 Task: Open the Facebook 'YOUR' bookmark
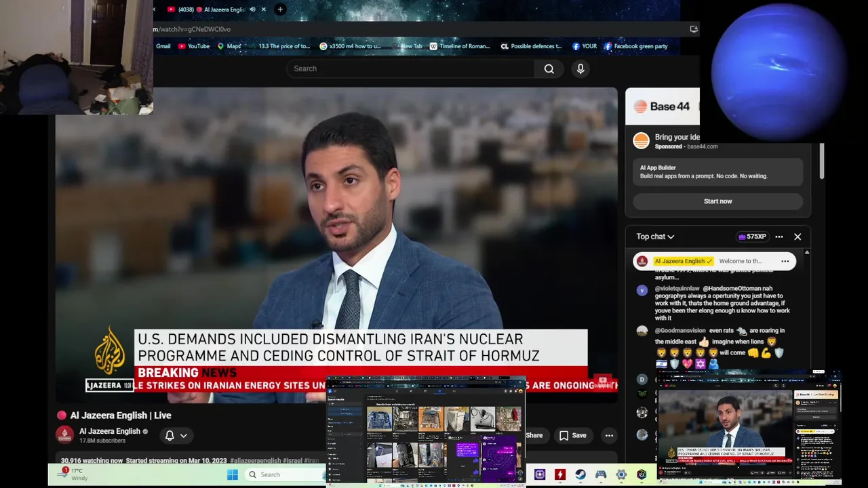pyautogui.click(x=585, y=46)
